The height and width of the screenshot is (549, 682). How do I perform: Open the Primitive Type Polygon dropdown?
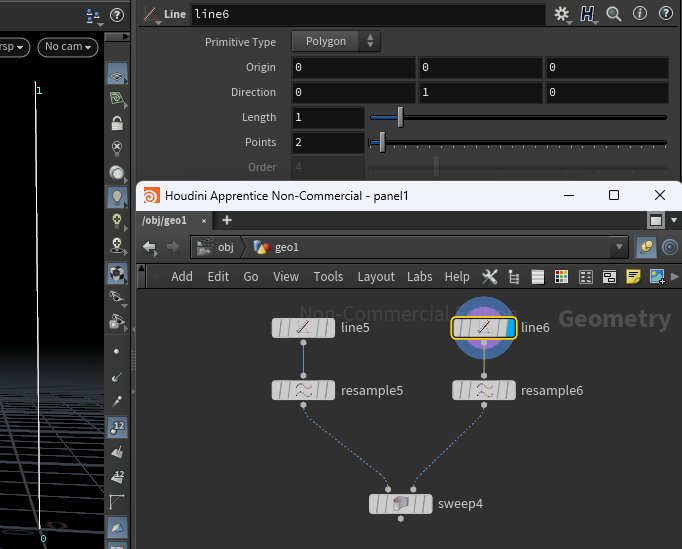[336, 41]
